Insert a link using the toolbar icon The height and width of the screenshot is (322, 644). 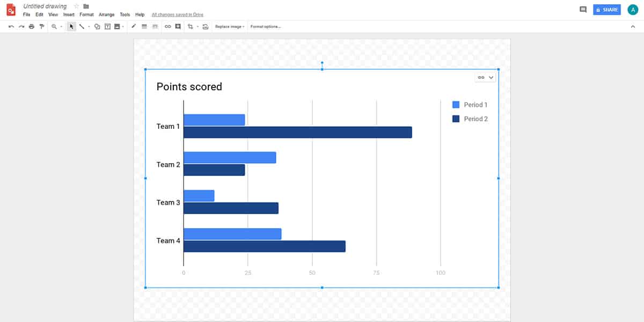(x=168, y=26)
